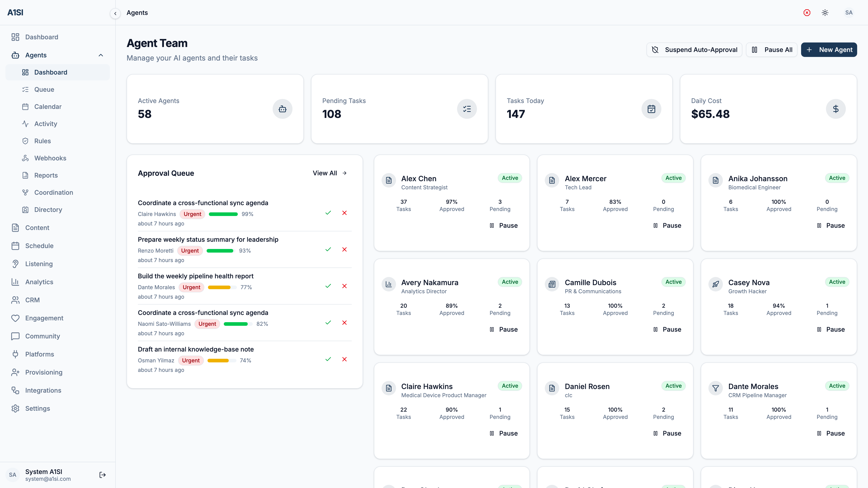Screen dimensions: 868x488
Task: Open the Engagement section
Action: tap(57, 318)
